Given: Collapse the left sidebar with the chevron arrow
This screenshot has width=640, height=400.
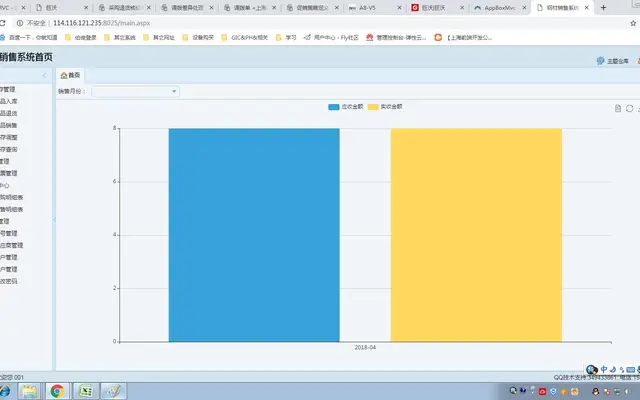Looking at the screenshot, I should coord(44,76).
